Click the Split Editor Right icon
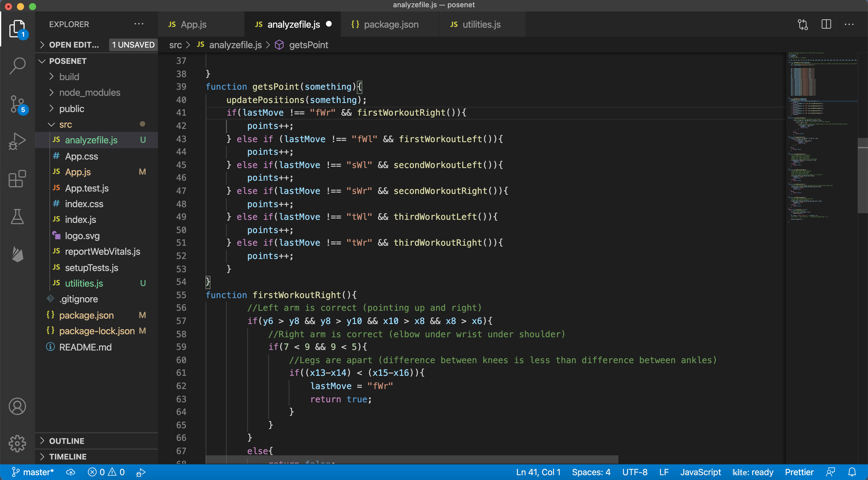This screenshot has height=480, width=868. point(826,24)
